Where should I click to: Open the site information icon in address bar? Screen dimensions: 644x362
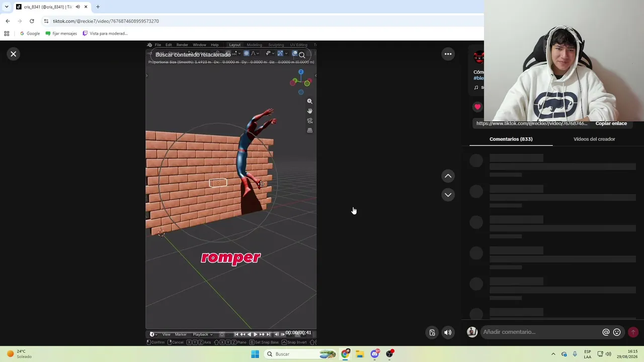click(46, 21)
